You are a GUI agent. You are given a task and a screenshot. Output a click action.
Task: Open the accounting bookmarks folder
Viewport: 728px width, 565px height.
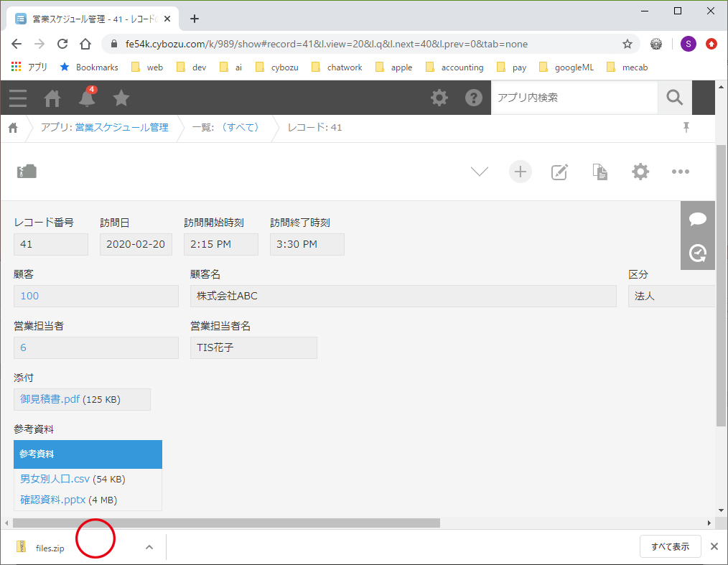(455, 67)
